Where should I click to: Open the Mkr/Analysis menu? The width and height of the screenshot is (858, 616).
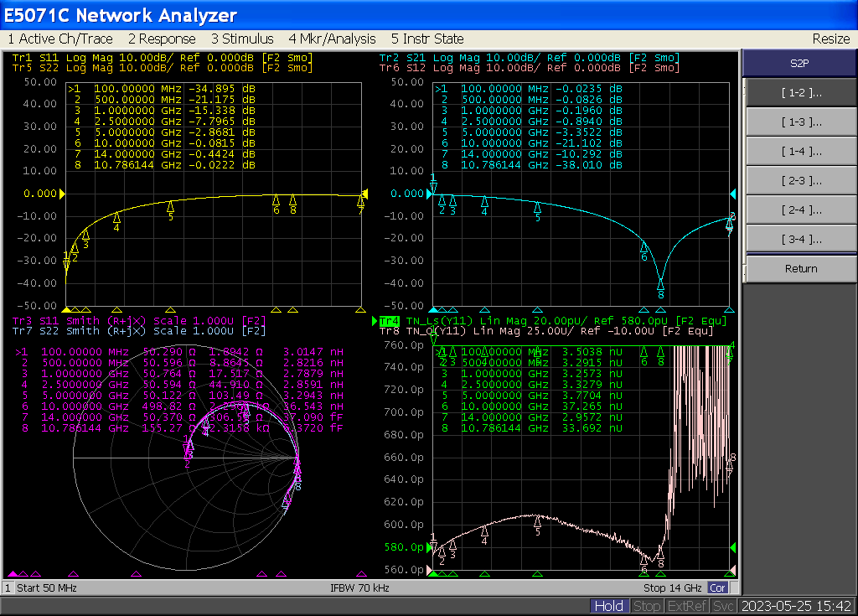pyautogui.click(x=332, y=39)
